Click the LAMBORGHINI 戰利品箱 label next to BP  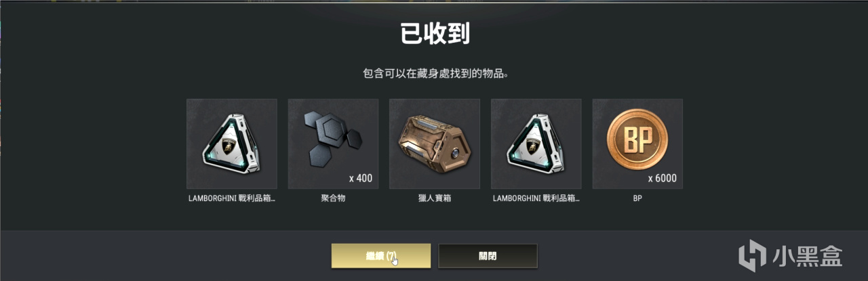pos(536,199)
